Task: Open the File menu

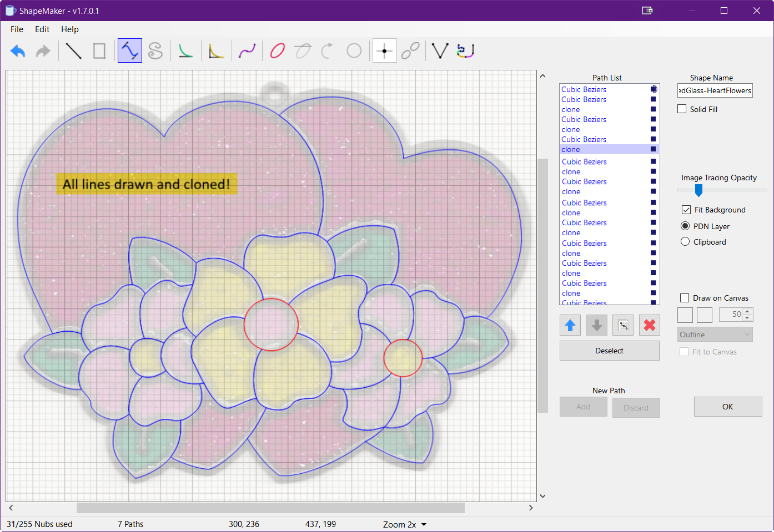Action: [17, 29]
